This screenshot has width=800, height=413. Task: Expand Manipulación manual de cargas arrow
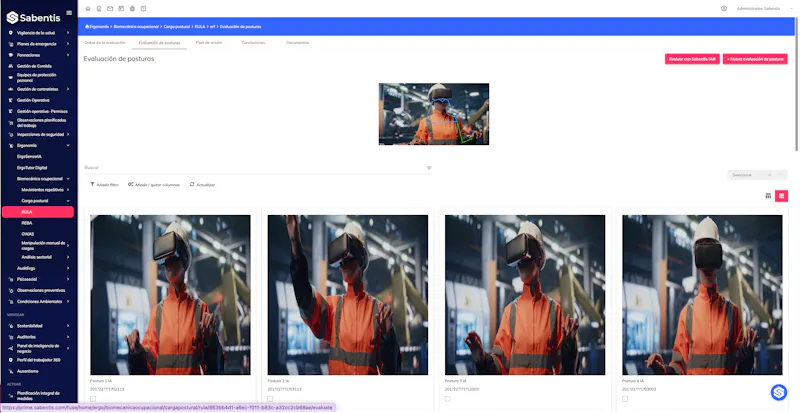[68, 246]
